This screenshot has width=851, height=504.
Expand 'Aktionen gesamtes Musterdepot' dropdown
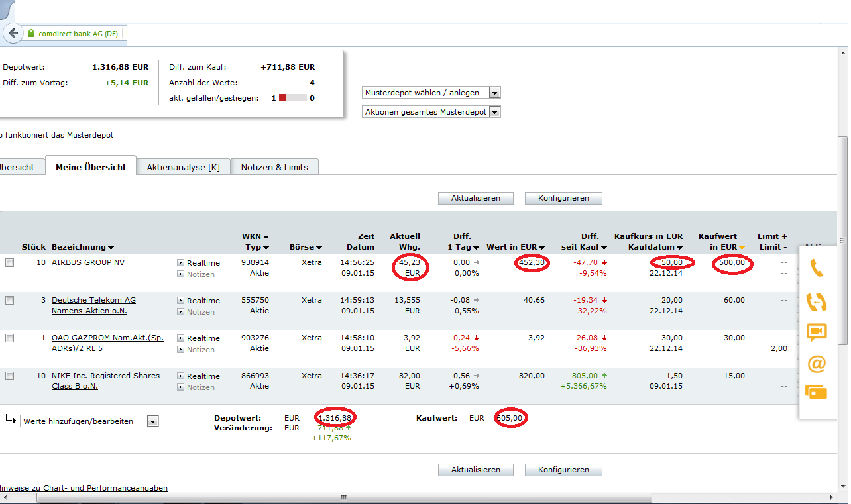pyautogui.click(x=431, y=112)
